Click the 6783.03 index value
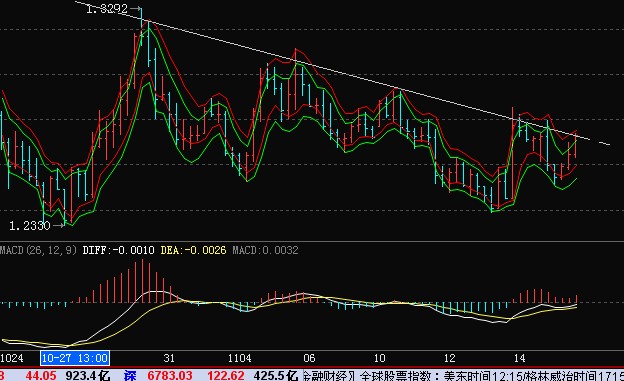624x381 pixels. (170, 375)
